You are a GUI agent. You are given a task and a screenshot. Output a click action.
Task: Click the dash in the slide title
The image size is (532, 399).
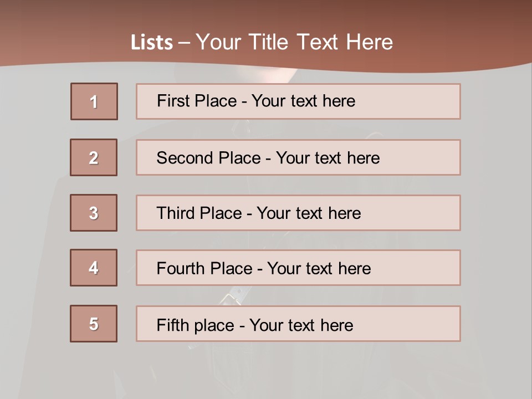[185, 43]
